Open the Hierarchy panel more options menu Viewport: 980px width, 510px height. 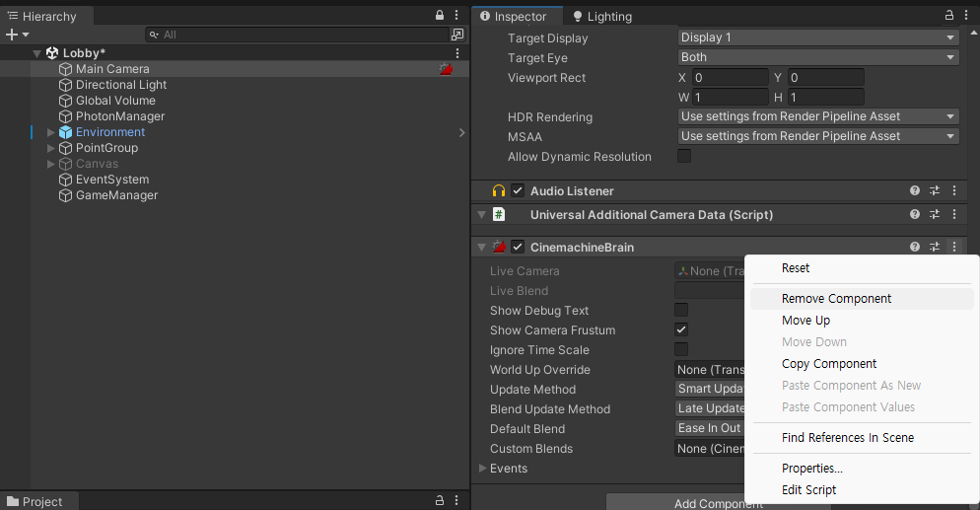pyautogui.click(x=456, y=15)
